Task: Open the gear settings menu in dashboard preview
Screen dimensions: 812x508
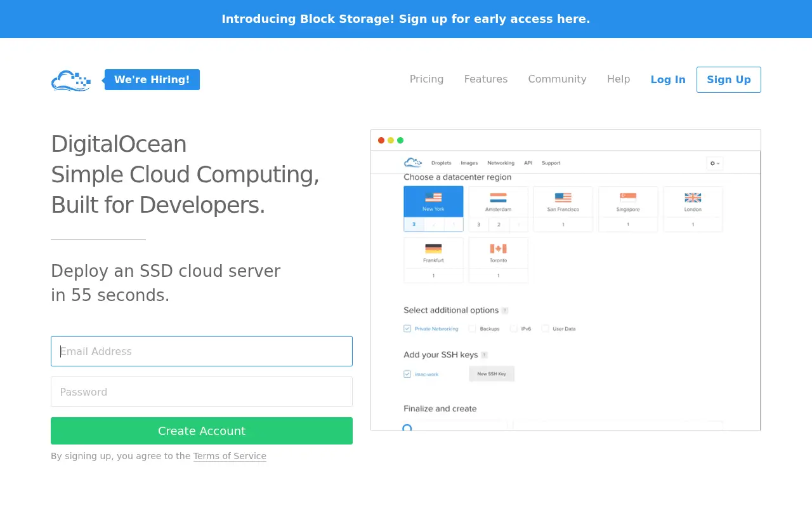Action: (x=715, y=163)
